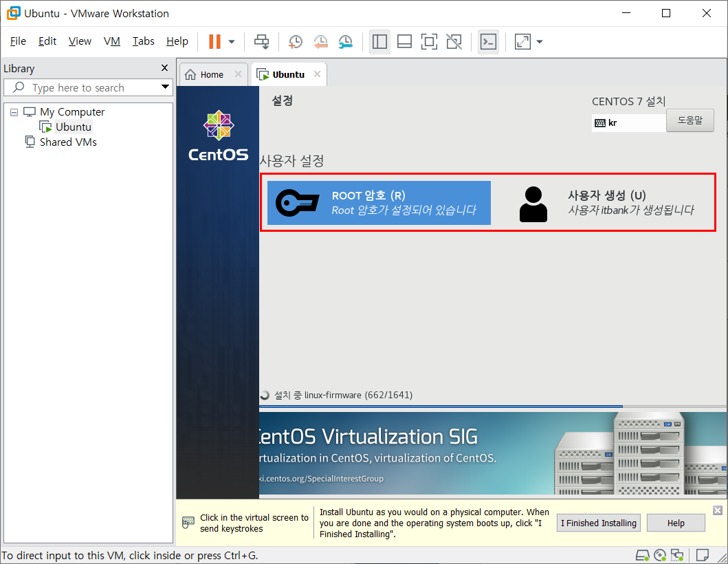Click the Pause VM toolbar icon
Image resolution: width=728 pixels, height=564 pixels.
point(214,42)
